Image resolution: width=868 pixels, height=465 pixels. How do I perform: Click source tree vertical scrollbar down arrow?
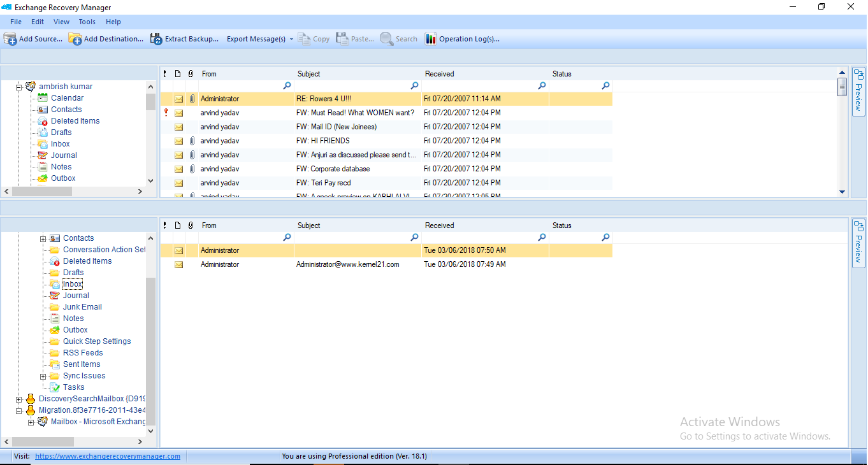[150, 181]
